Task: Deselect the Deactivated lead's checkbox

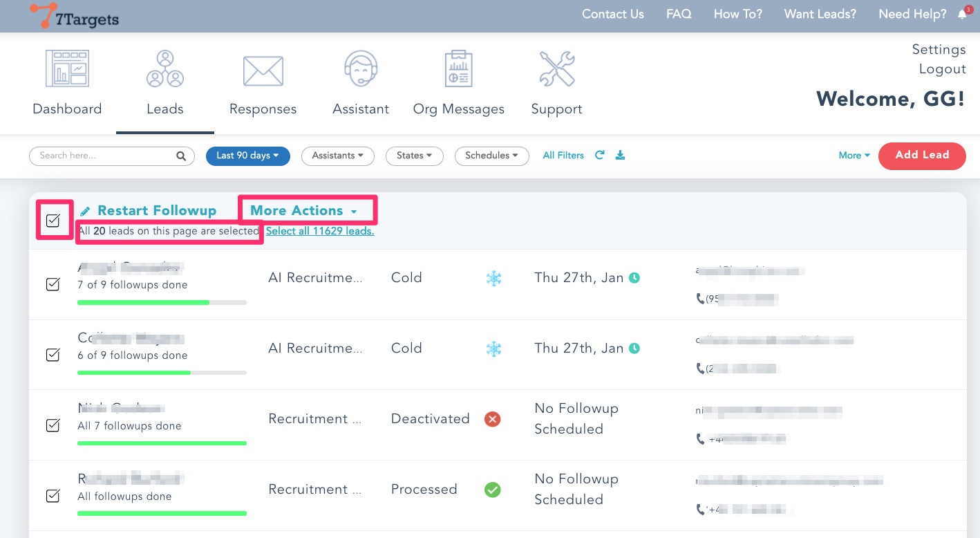Action: tap(53, 425)
